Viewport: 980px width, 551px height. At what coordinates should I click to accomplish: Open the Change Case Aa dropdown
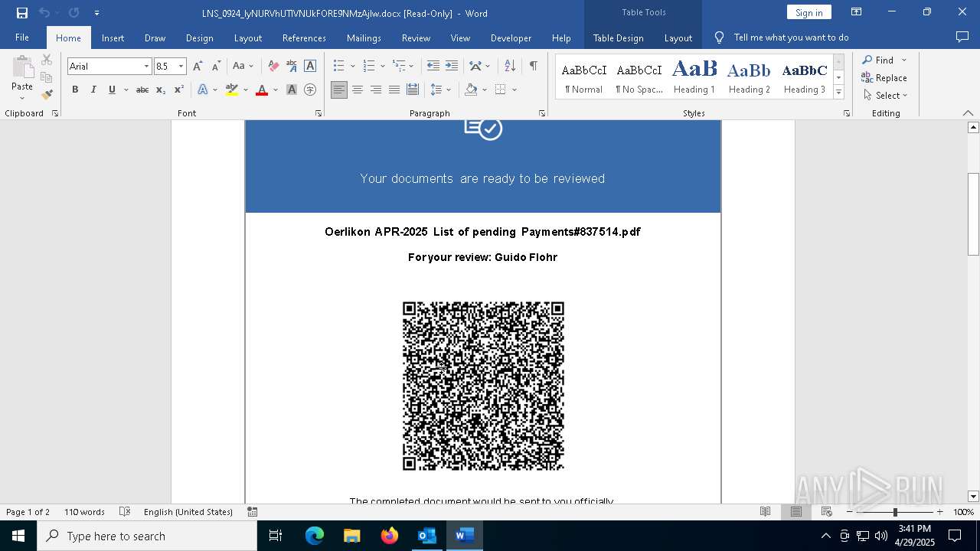[x=243, y=67]
